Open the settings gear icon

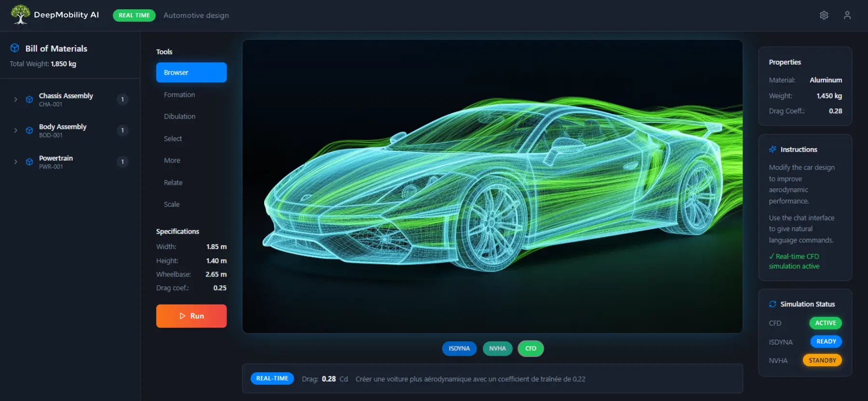point(824,15)
